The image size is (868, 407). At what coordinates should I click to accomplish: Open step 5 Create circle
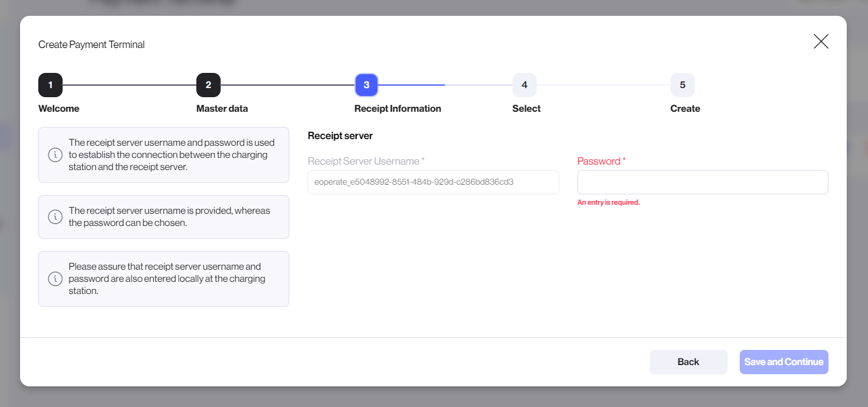coord(683,85)
